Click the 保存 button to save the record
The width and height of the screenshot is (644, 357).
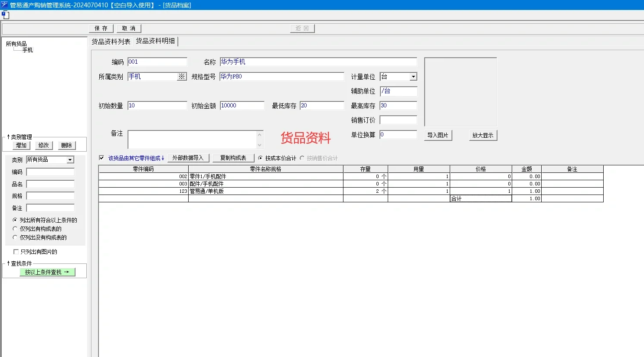(x=101, y=28)
